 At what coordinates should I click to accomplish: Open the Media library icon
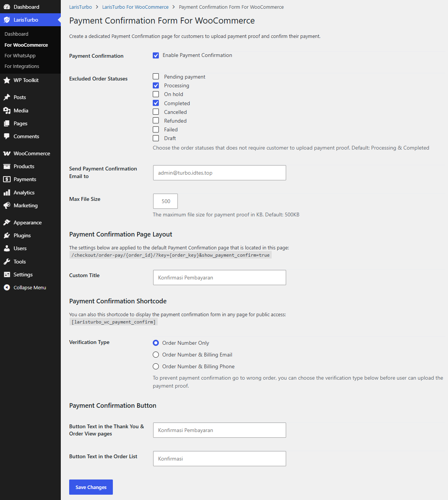[7, 110]
